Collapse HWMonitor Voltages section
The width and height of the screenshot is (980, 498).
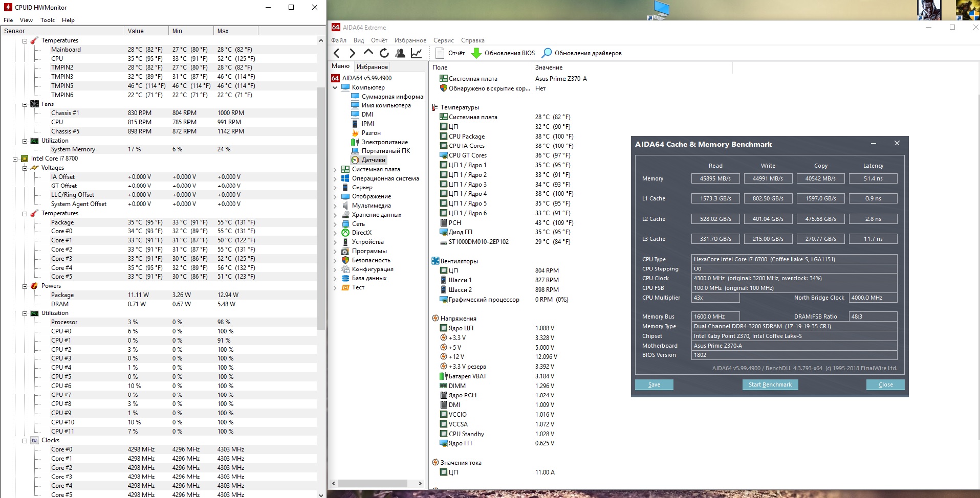point(25,168)
